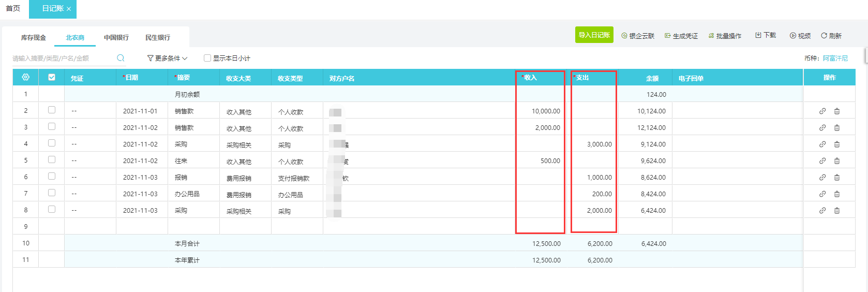Close the 日记账 tab with X icon
The height and width of the screenshot is (292, 868).
(69, 9)
